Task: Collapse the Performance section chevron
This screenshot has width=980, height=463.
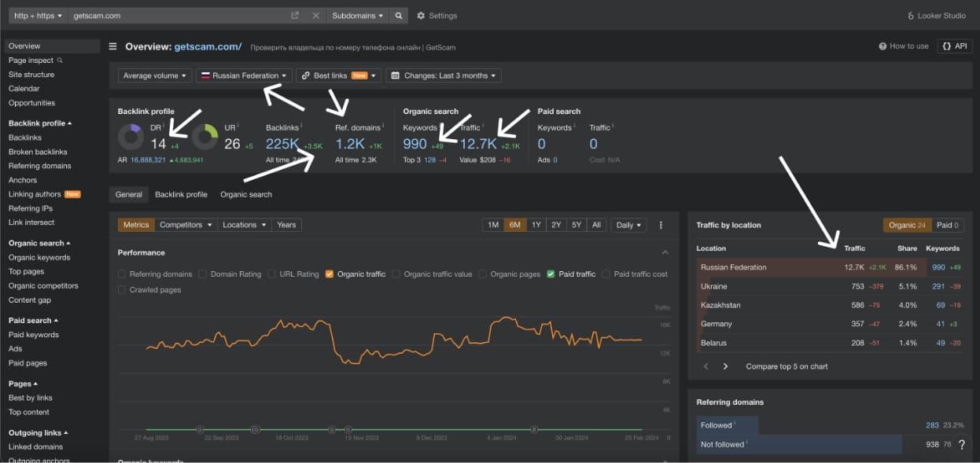Action: 665,253
